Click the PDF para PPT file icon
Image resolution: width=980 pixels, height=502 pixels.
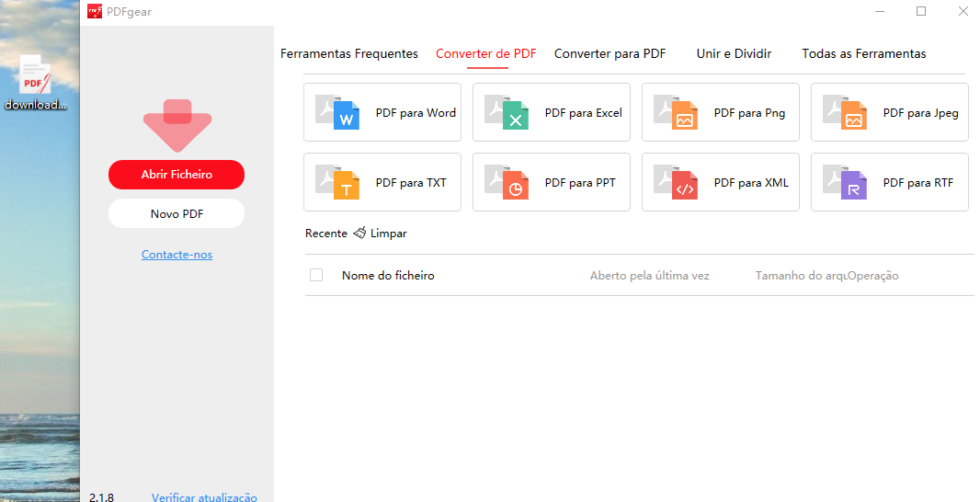(x=507, y=183)
